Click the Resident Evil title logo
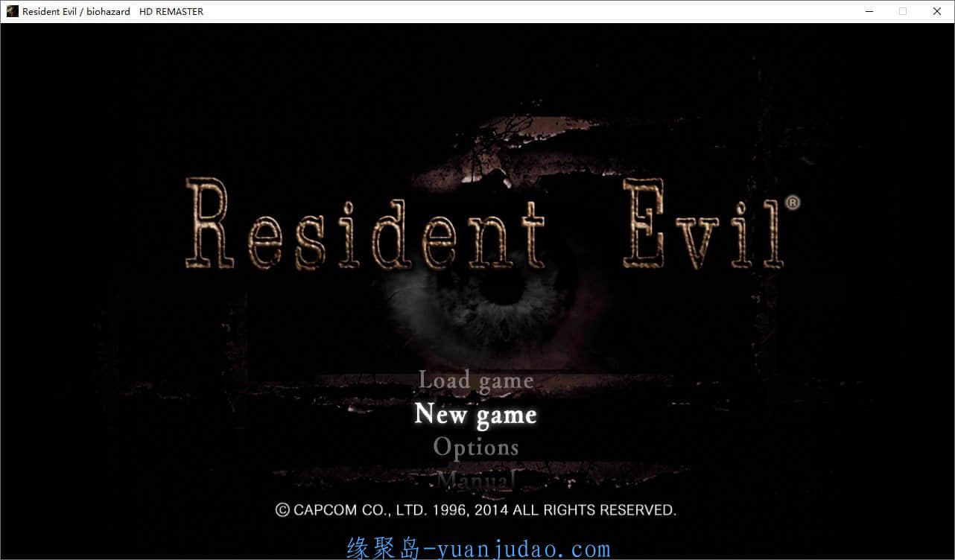Image resolution: width=955 pixels, height=560 pixels. 492,223
